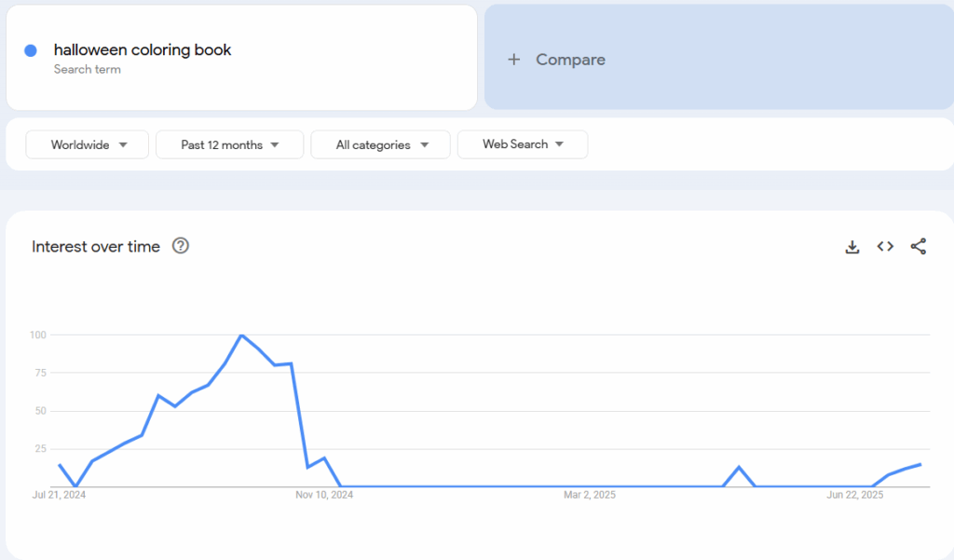Click the chart peak at value 100
954x560 pixels.
pyautogui.click(x=241, y=335)
